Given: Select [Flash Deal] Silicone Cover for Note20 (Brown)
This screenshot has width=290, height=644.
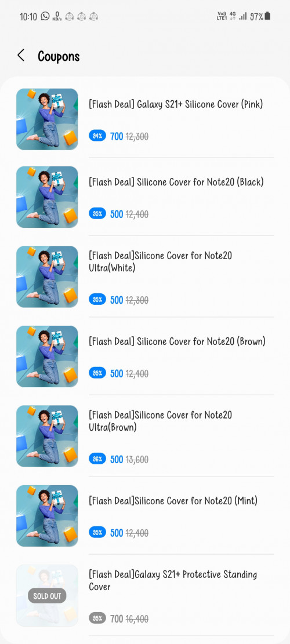Looking at the screenshot, I should point(177,342).
